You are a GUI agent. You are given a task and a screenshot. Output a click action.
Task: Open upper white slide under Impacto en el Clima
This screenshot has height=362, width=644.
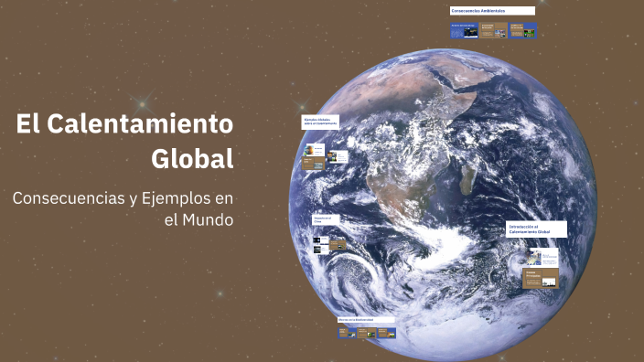pos(321,240)
